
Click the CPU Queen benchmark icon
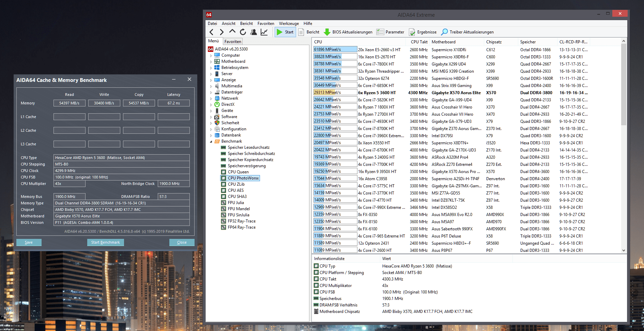tap(224, 172)
